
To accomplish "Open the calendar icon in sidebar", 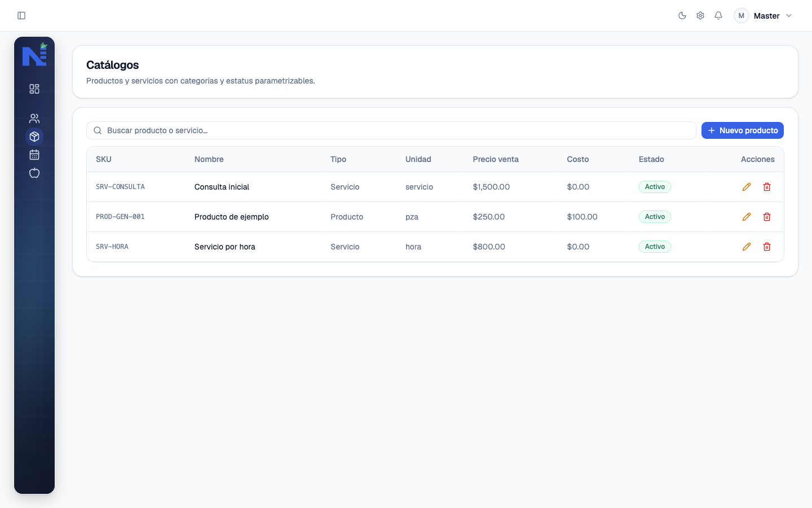I will point(34,155).
